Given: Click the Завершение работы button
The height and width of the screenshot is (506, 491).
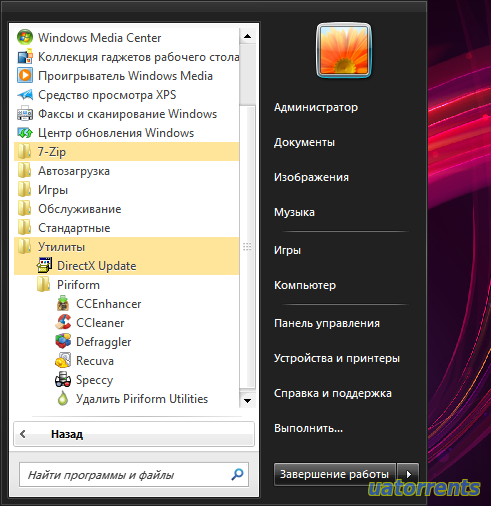Looking at the screenshot, I should [335, 474].
